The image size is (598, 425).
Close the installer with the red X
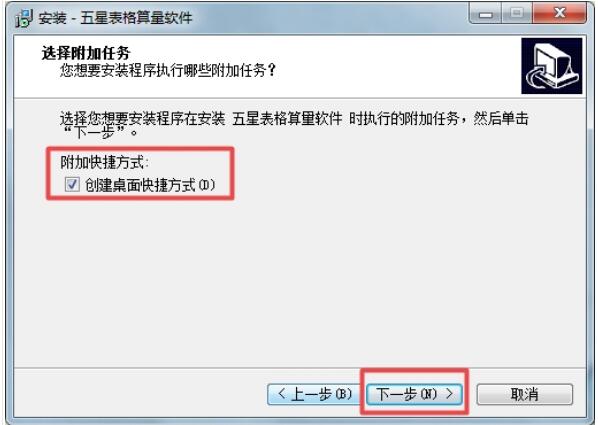point(559,14)
